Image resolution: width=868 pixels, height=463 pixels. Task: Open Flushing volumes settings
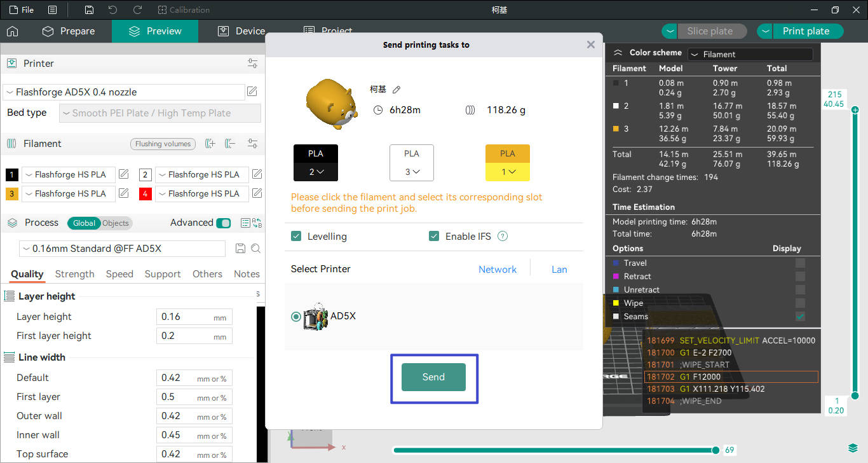point(163,144)
